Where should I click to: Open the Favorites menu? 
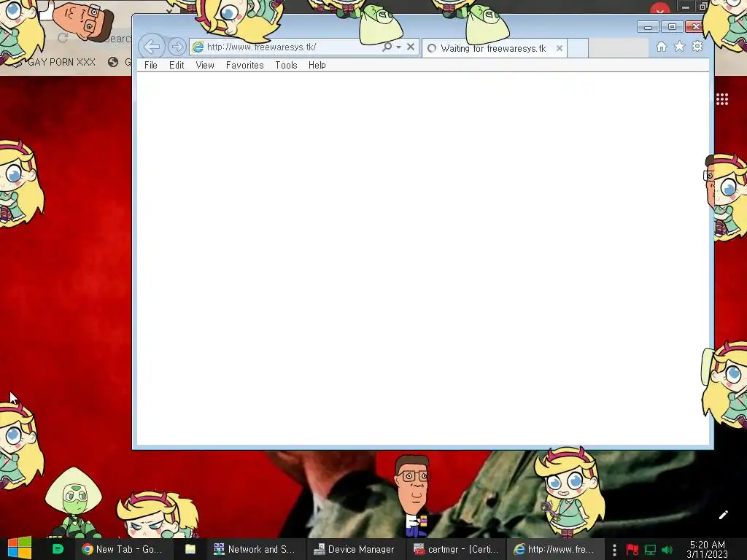(245, 65)
